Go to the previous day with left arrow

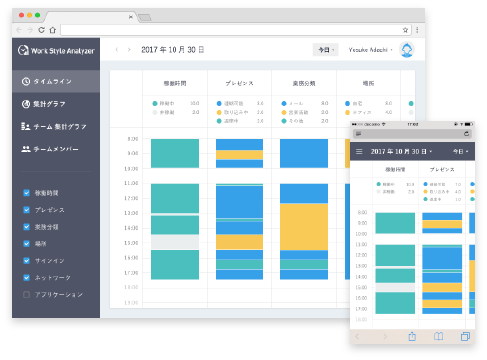pyautogui.click(x=117, y=50)
